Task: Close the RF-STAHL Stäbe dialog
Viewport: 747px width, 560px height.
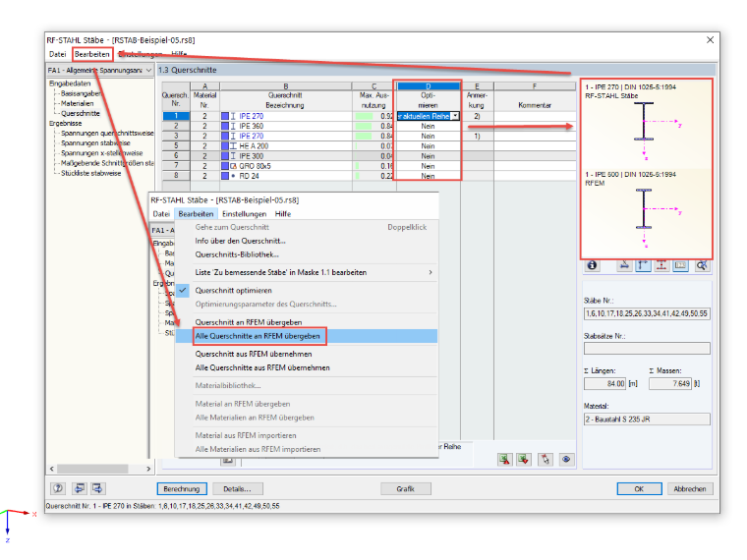Action: point(710,40)
